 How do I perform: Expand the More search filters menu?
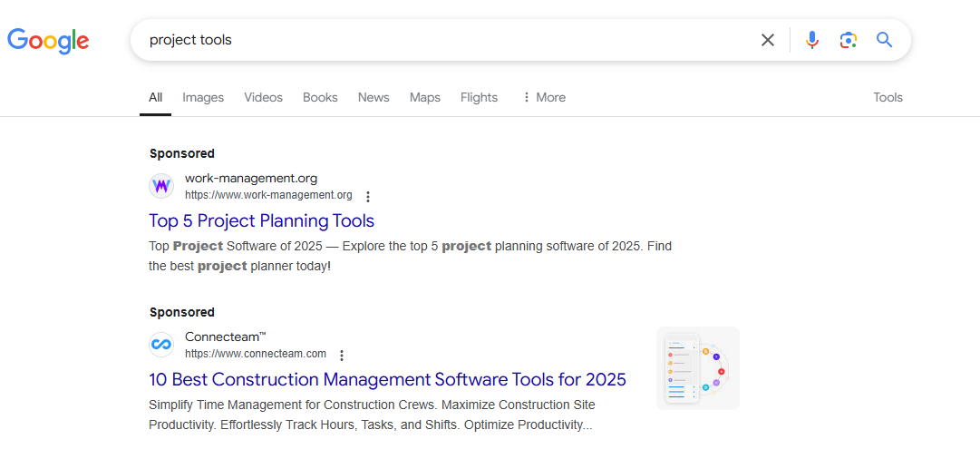pos(543,97)
